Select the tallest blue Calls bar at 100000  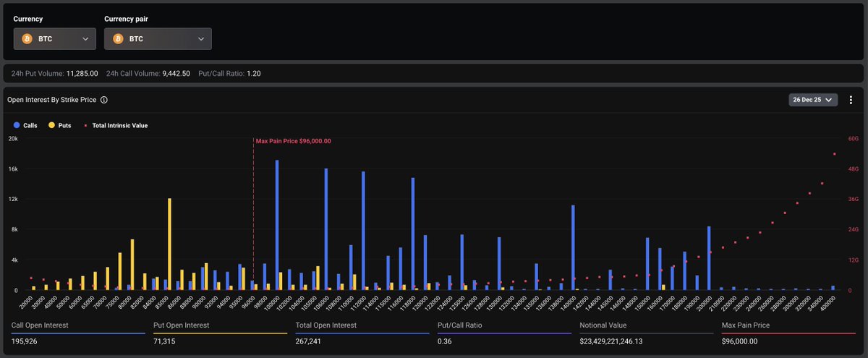pyautogui.click(x=277, y=224)
